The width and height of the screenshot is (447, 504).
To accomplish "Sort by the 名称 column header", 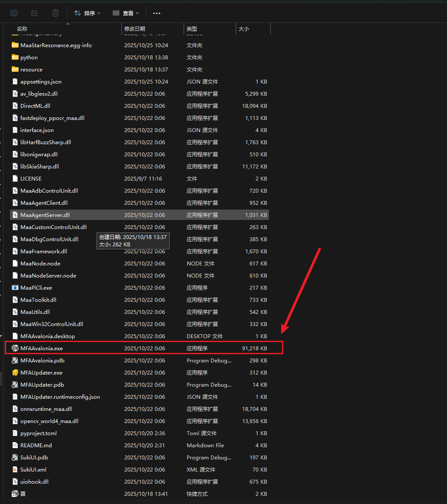I will [x=22, y=29].
